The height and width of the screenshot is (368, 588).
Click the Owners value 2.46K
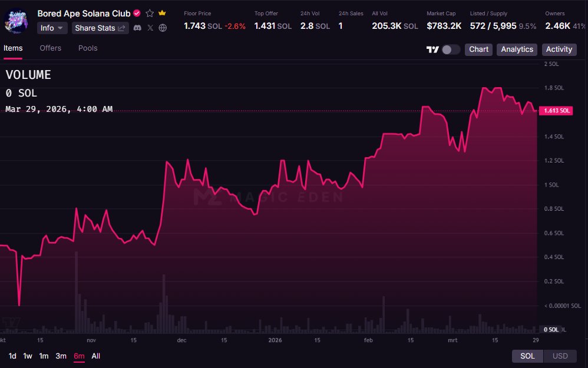point(557,26)
